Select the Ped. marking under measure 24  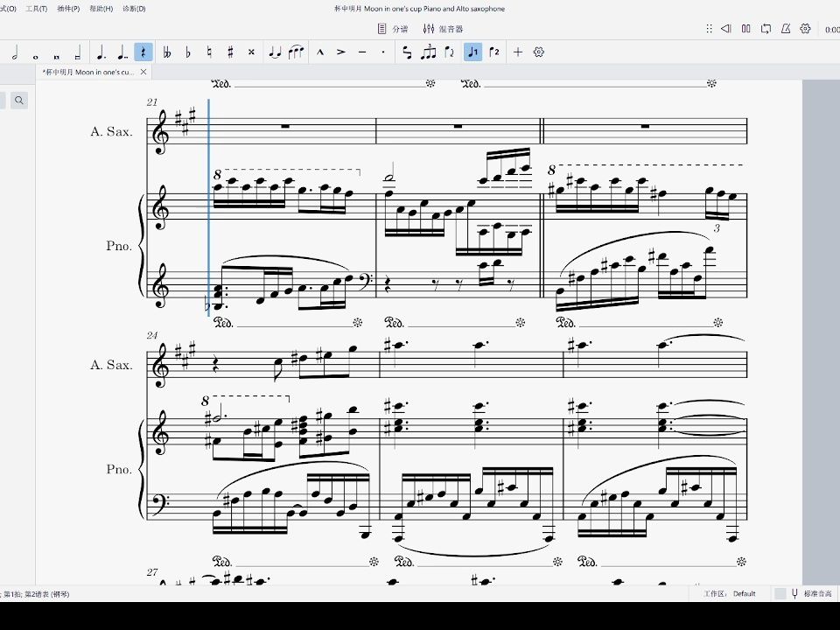[222, 562]
